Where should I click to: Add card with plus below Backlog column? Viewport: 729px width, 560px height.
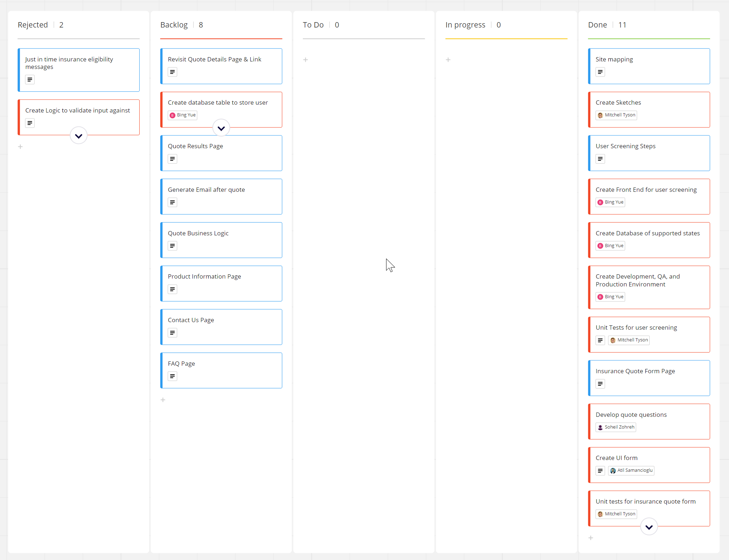click(163, 400)
